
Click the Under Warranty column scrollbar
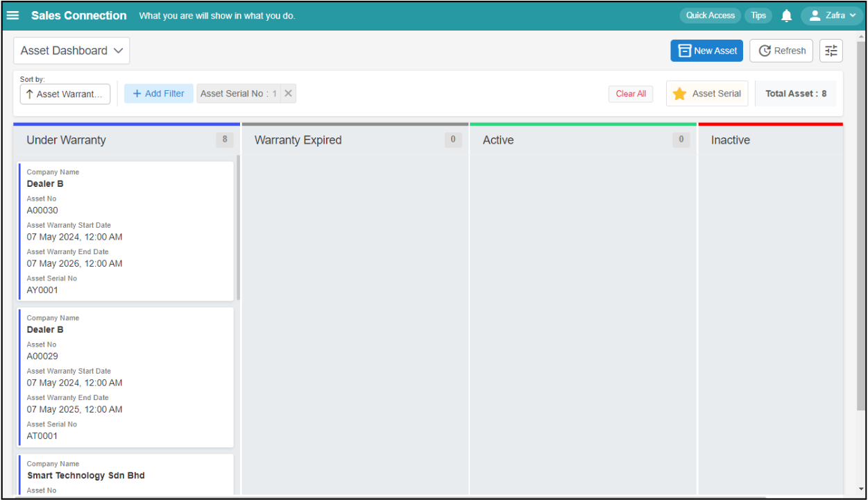[x=238, y=228]
